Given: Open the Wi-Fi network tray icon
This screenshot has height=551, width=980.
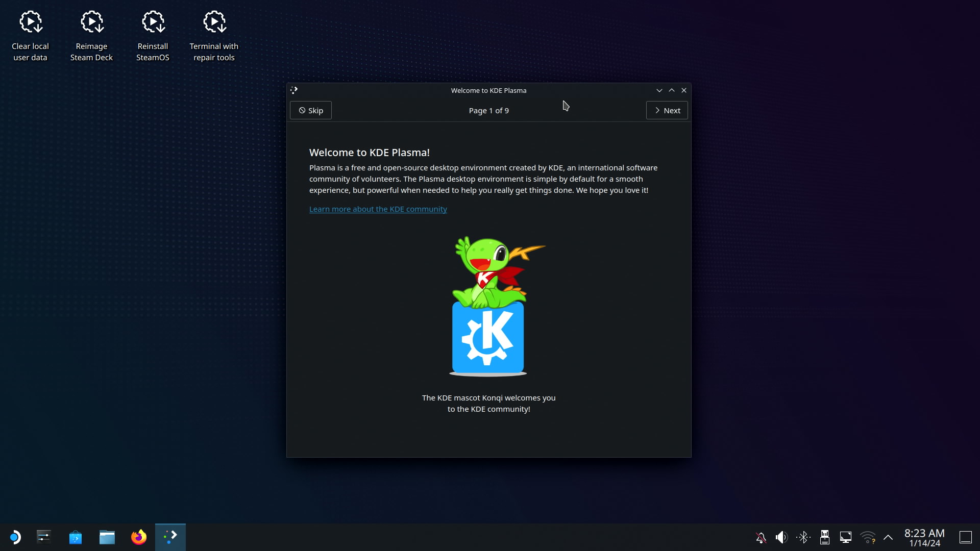Looking at the screenshot, I should coord(867,537).
